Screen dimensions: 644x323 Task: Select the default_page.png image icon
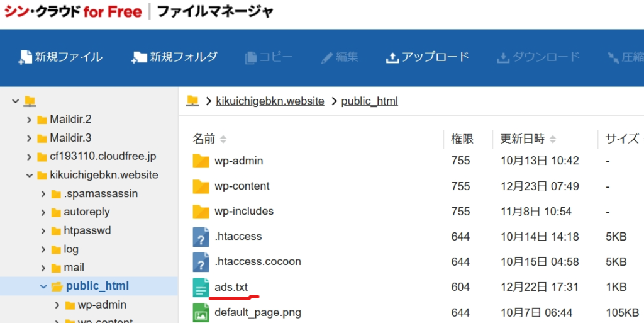(x=201, y=312)
